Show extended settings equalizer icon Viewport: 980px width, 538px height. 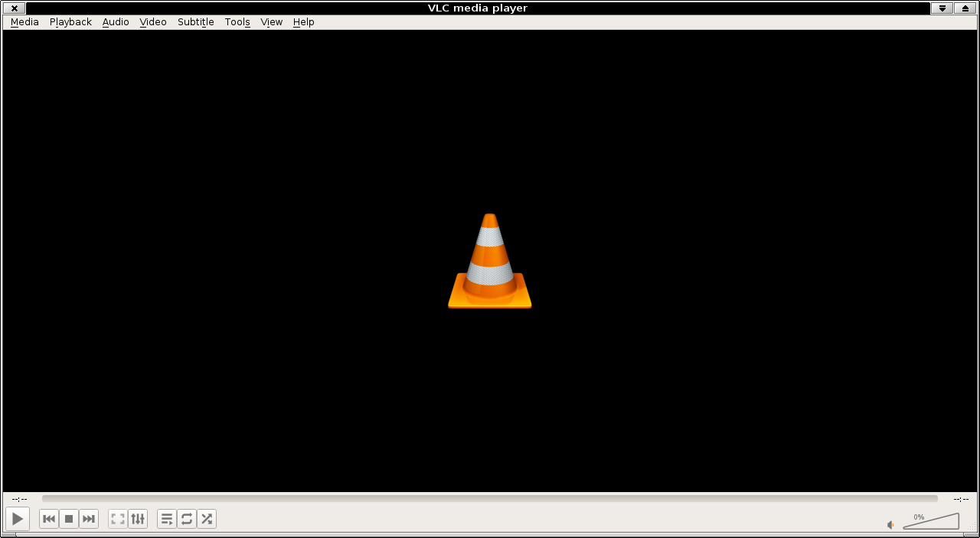pos(138,519)
